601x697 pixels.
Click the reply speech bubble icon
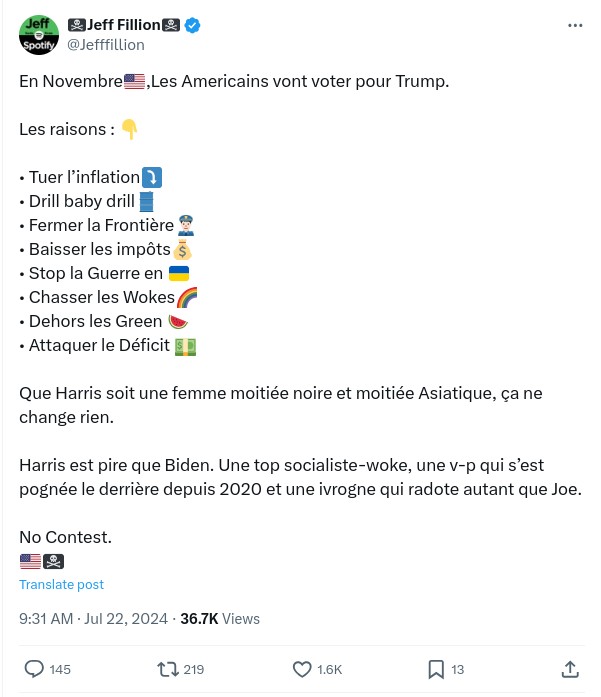point(34,669)
